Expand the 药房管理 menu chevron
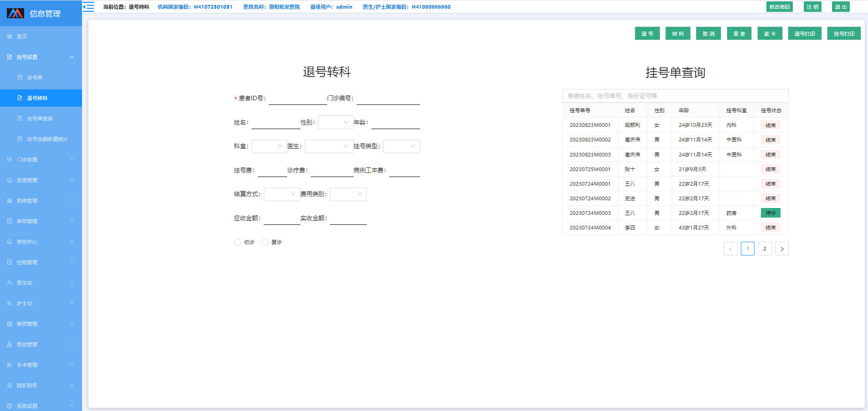 click(x=72, y=180)
